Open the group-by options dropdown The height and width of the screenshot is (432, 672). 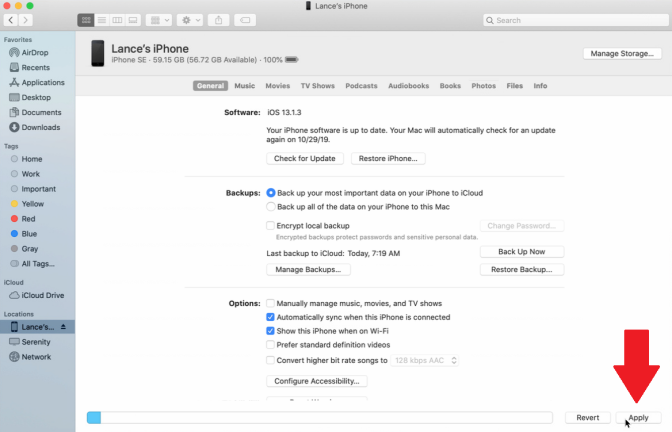coord(159,20)
